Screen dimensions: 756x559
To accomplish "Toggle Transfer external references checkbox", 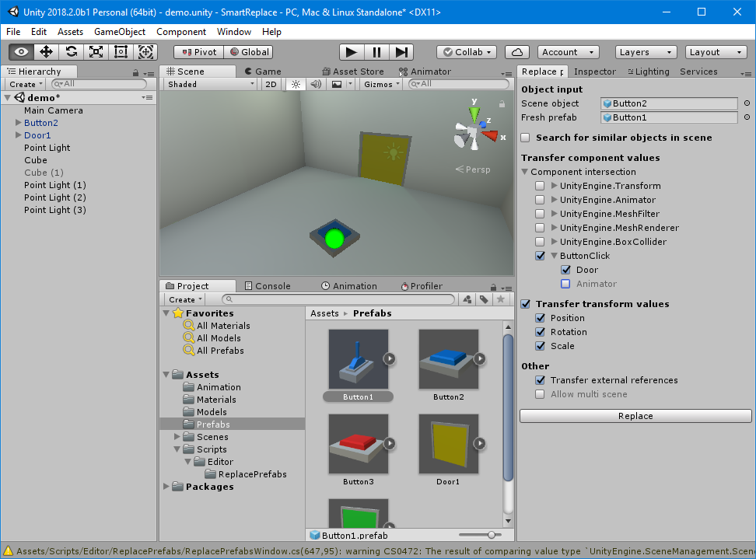I will [540, 380].
